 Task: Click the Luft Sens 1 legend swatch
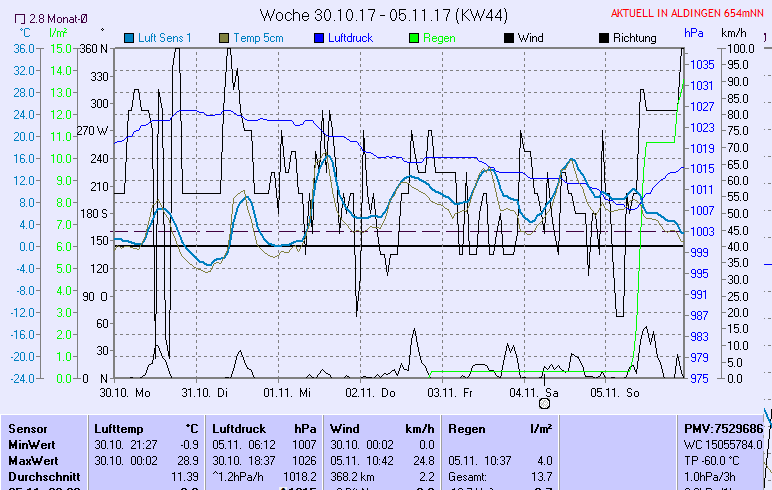click(x=129, y=38)
